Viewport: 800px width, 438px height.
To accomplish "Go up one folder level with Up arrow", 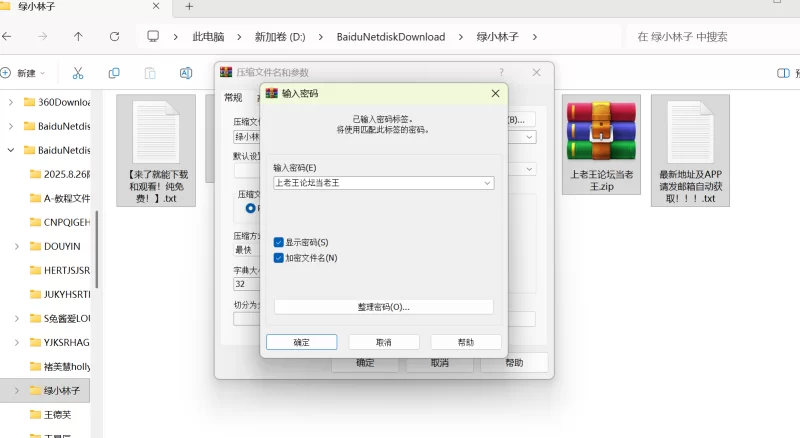I will [x=78, y=37].
